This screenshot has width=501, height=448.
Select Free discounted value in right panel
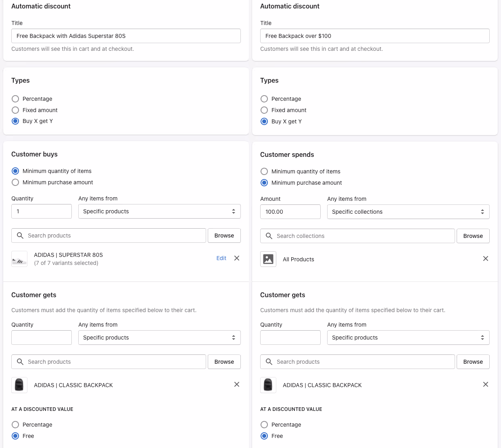[x=264, y=436]
